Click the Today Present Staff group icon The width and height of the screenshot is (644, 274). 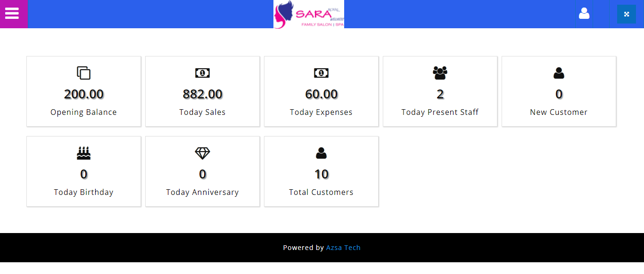440,73
